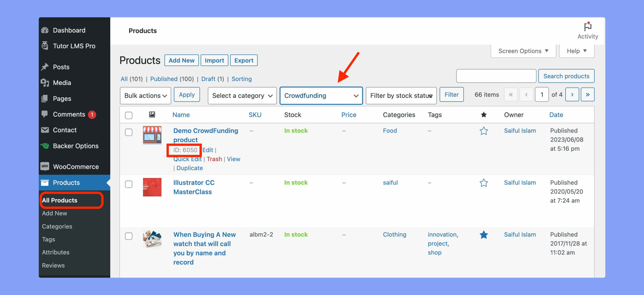Open the Tags submenu item

click(x=49, y=239)
